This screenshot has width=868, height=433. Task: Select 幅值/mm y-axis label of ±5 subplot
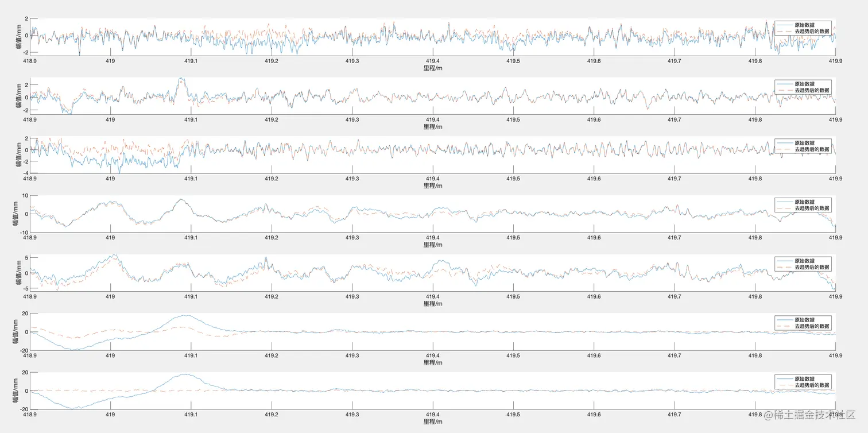(x=18, y=273)
